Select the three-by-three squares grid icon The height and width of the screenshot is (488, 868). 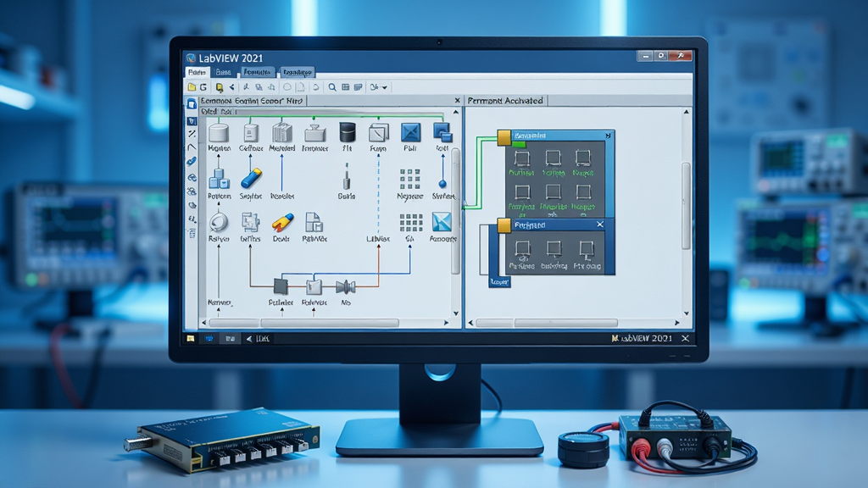click(x=409, y=179)
